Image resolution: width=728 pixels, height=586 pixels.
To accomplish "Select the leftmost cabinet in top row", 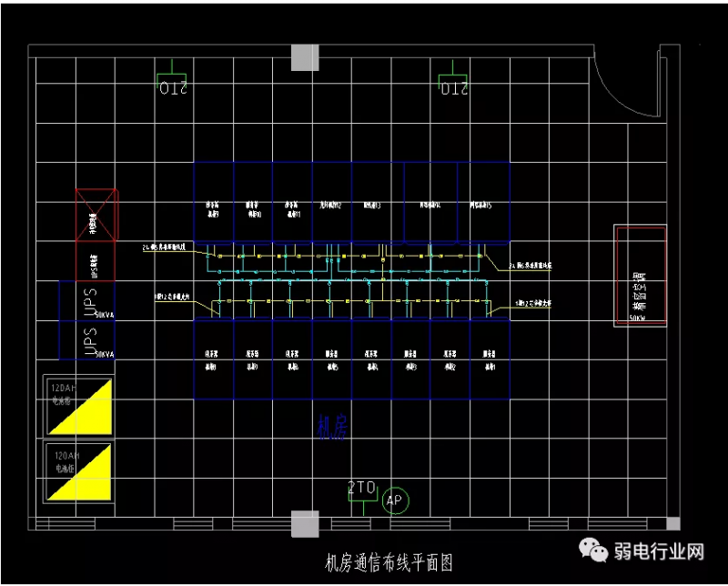I will click(x=214, y=202).
